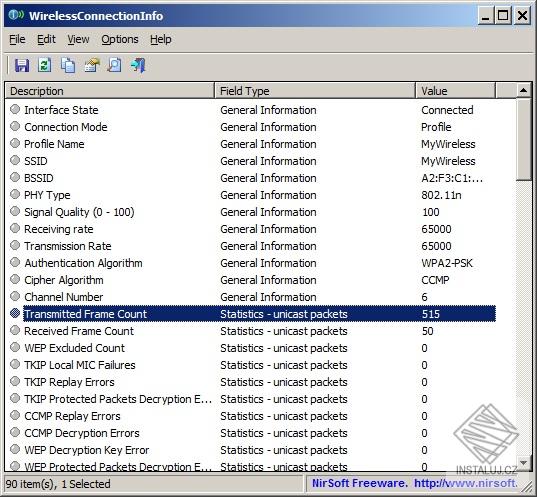Open the View menu
This screenshot has height=497, width=537.
(78, 39)
